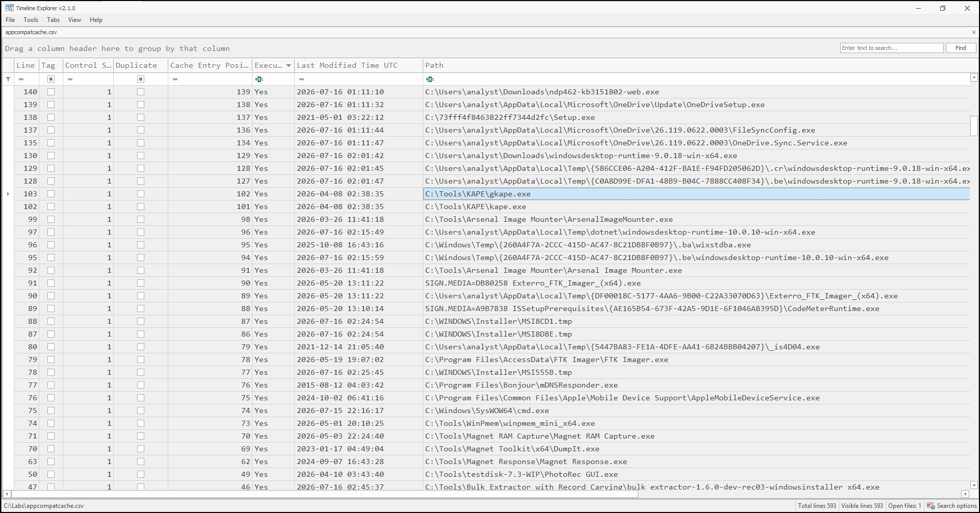This screenshot has height=513, width=980.
Task: Select the MSI8CD1.tmp path cell
Action: [696, 321]
